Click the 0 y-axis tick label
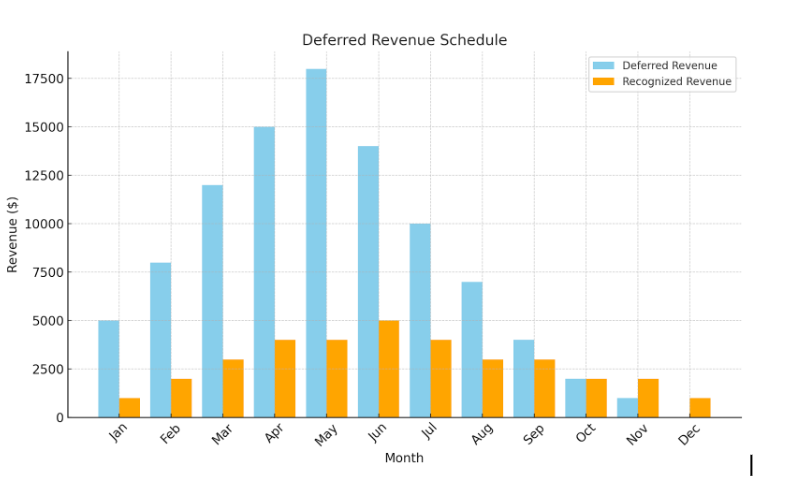The image size is (786, 487). (60, 418)
